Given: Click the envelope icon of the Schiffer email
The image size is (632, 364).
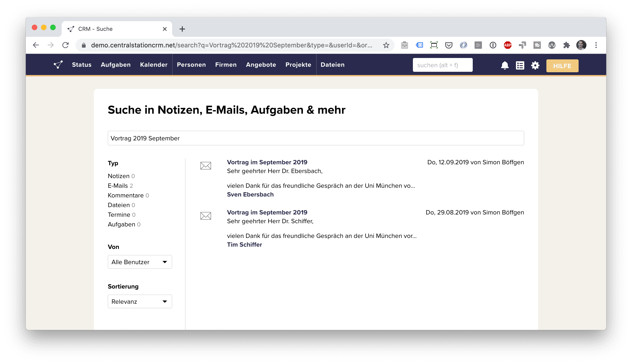Looking at the screenshot, I should 206,216.
